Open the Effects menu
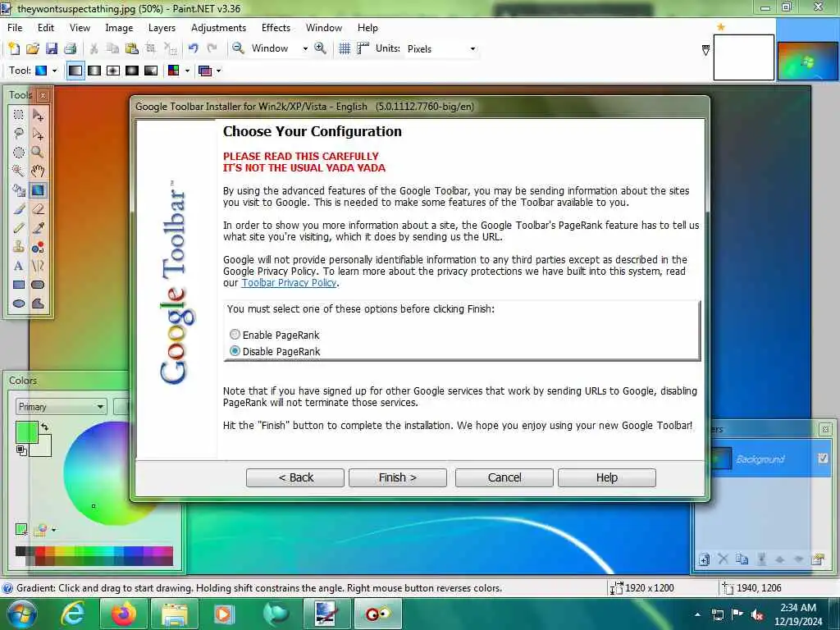This screenshot has height=630, width=840. 276,28
